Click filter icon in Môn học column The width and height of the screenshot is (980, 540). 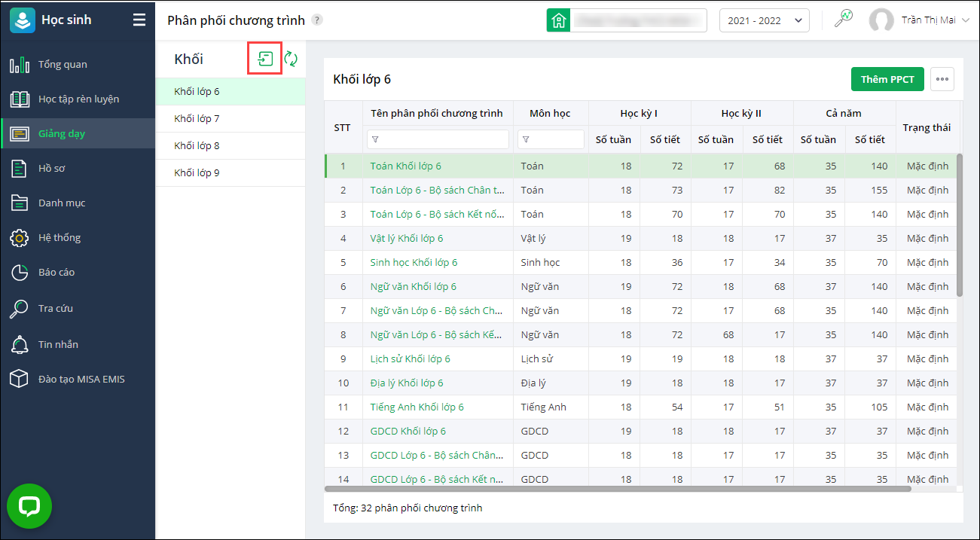[526, 139]
